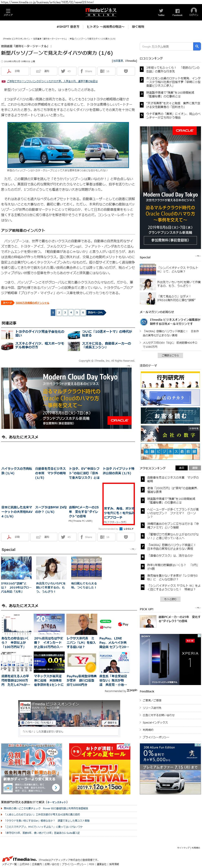Go to article page 4

coord(71,312)
